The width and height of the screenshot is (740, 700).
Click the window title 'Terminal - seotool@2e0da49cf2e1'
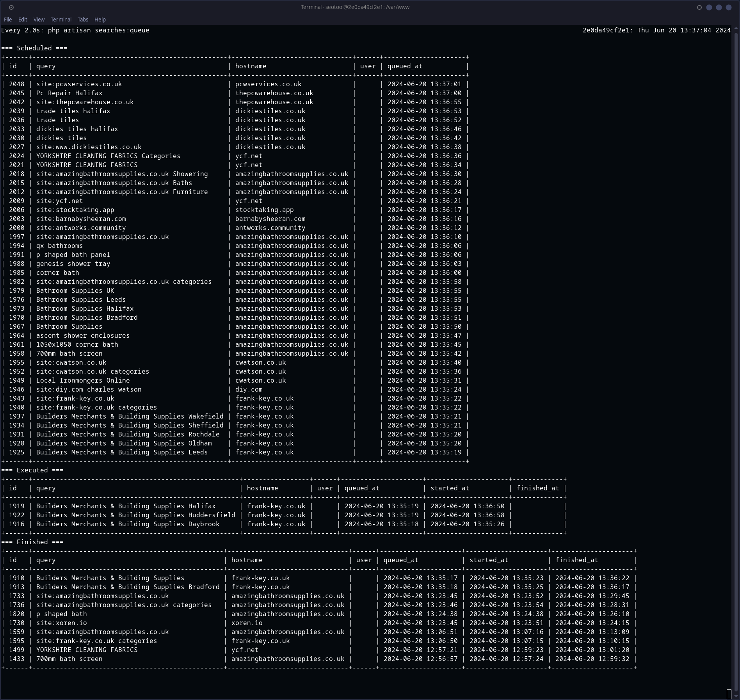pos(355,7)
